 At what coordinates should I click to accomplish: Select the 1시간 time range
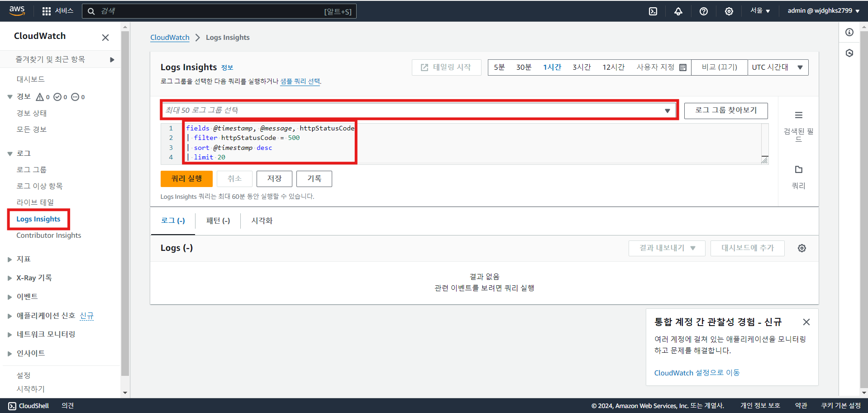point(552,67)
